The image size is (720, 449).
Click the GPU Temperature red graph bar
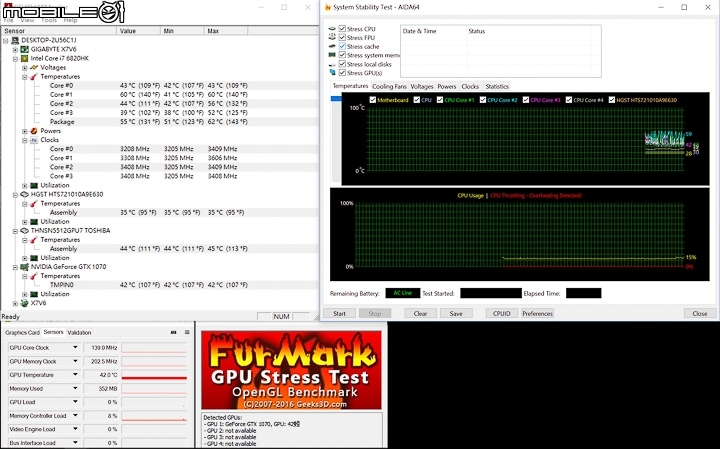click(154, 377)
